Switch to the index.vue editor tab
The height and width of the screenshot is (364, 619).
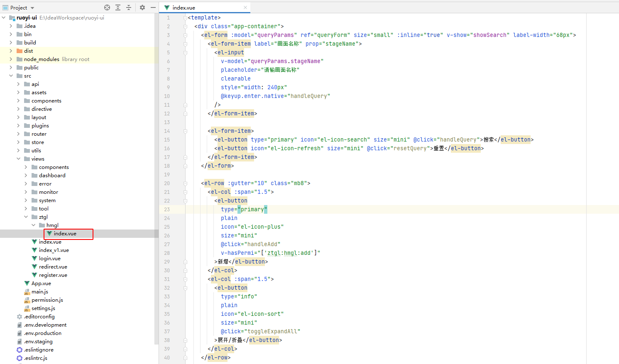pos(184,7)
